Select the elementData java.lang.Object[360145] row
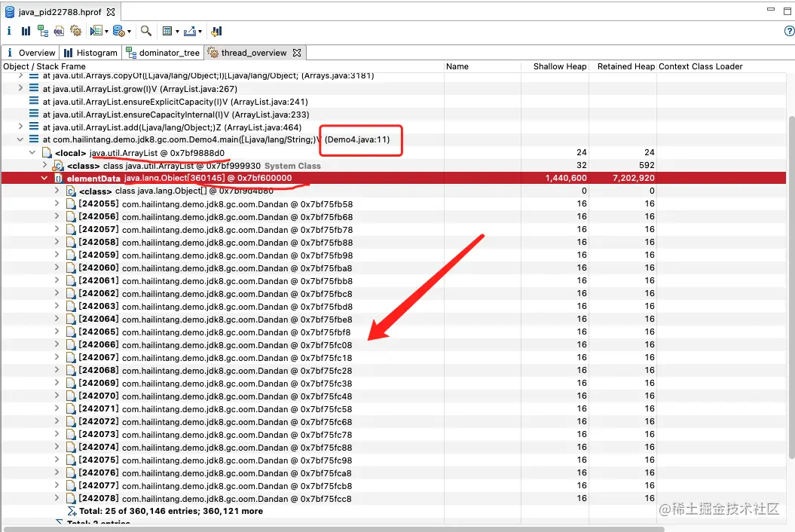Viewport: 795px width, 532px height. tap(393, 178)
